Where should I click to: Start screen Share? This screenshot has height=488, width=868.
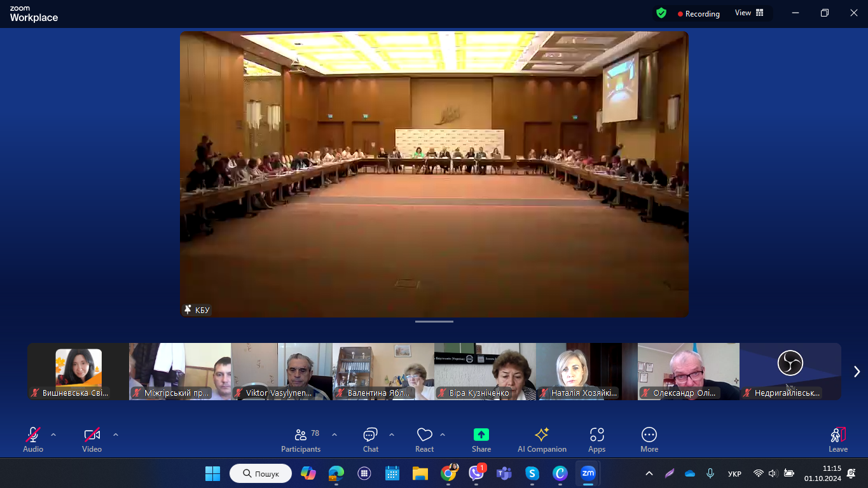click(481, 440)
